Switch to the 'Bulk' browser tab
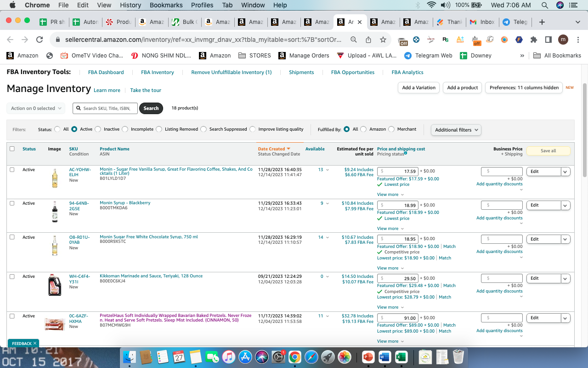588x368 pixels. 185,22
